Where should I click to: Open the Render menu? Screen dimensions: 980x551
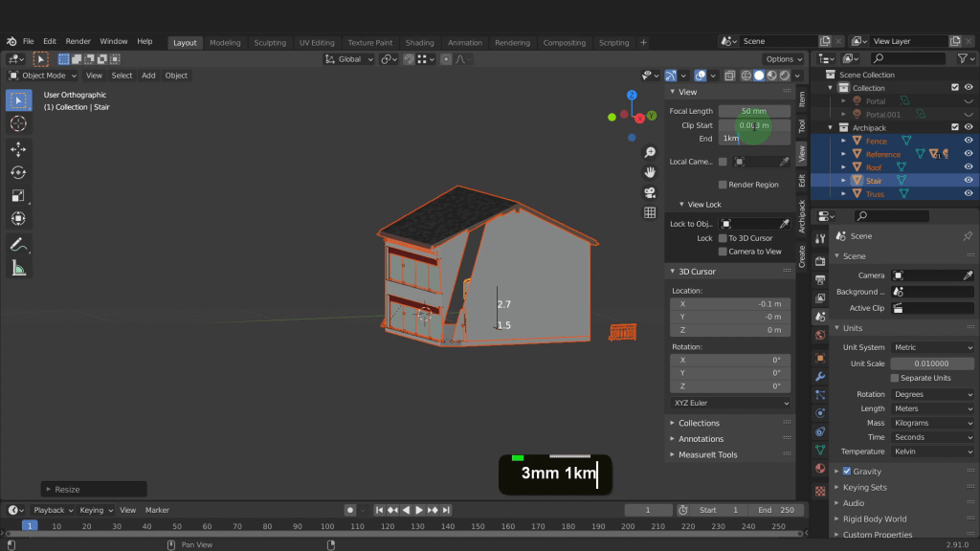78,41
